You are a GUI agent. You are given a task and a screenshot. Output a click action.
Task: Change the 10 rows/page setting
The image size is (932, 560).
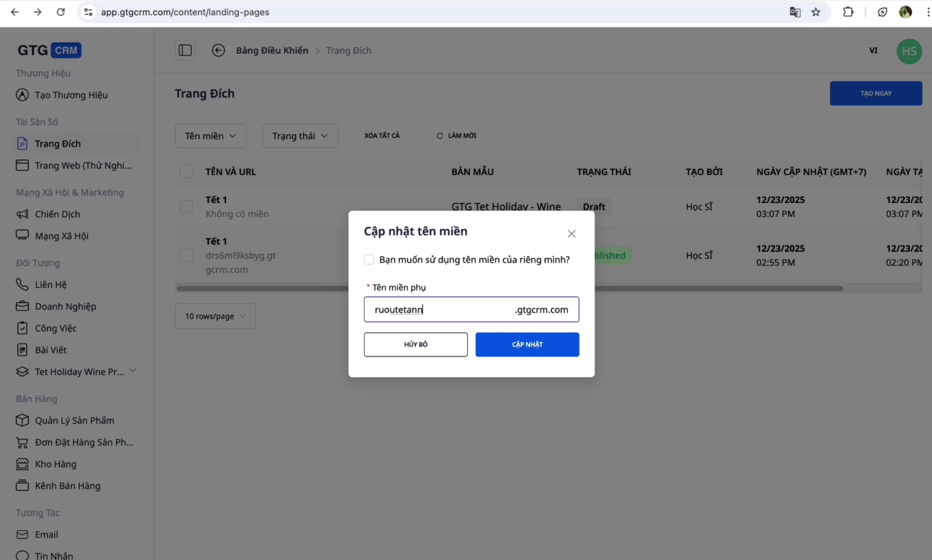point(215,316)
